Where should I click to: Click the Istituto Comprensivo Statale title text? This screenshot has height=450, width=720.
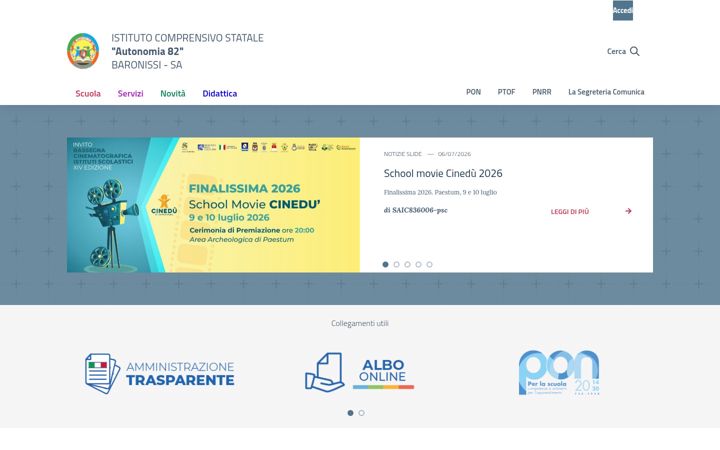coord(187,38)
